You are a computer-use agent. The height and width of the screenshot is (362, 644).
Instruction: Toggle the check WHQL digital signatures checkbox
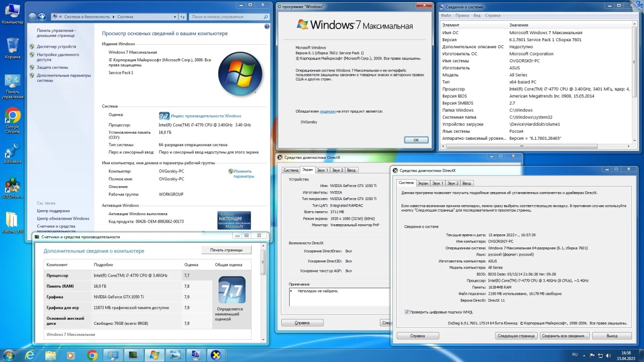click(x=407, y=312)
